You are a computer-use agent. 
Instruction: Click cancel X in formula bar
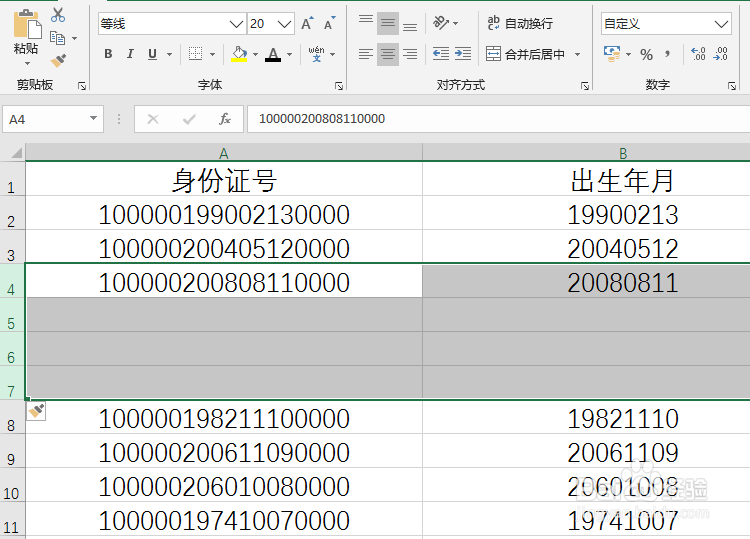tap(153, 119)
